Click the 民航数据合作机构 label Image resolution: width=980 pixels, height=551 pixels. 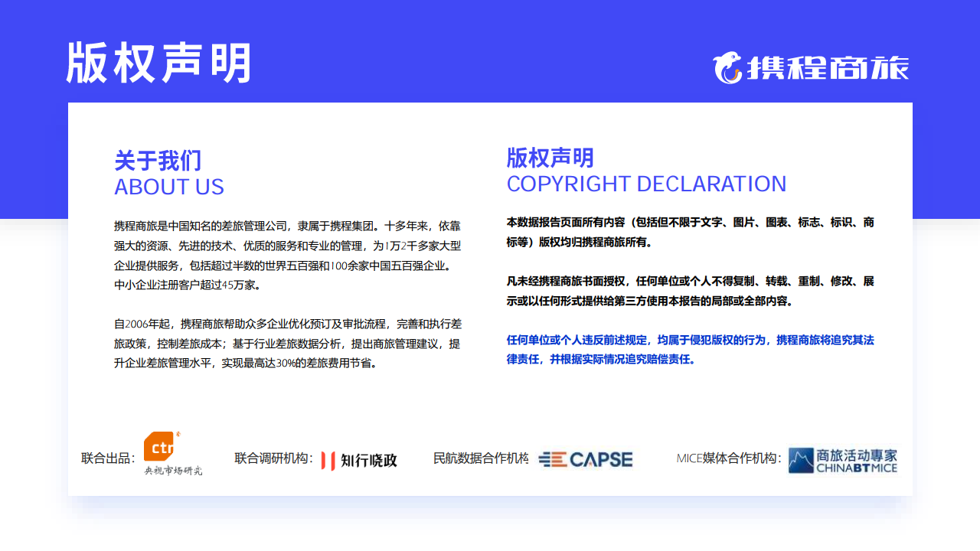tap(481, 458)
